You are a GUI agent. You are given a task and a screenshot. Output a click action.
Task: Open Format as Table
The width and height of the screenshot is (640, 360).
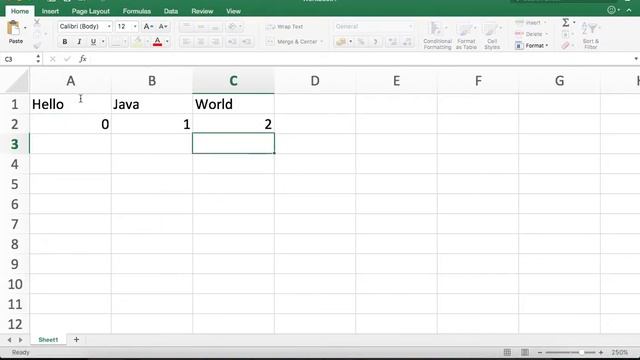tap(466, 36)
